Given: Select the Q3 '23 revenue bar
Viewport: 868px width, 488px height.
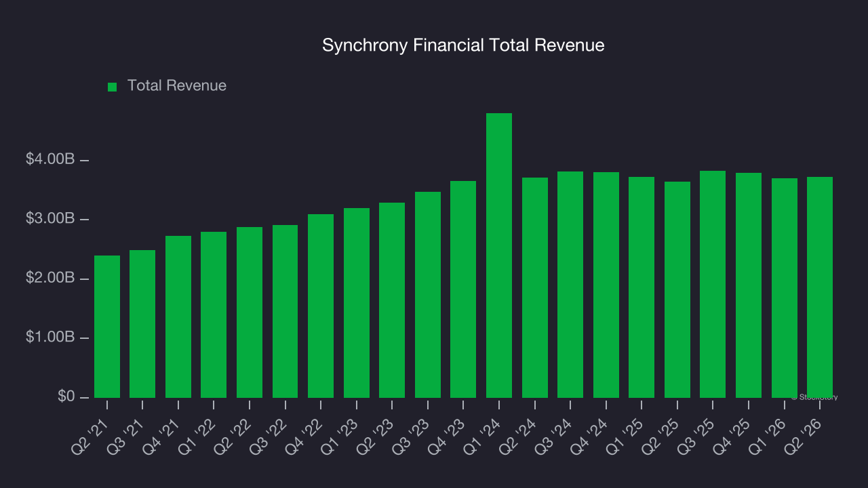Looking at the screenshot, I should 428,295.
